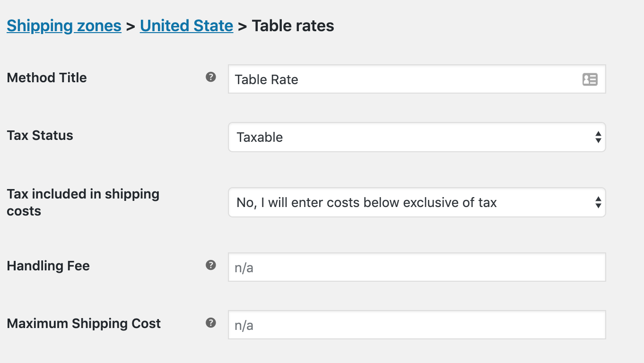Click the Handling Fee input showing n/a

(x=416, y=267)
